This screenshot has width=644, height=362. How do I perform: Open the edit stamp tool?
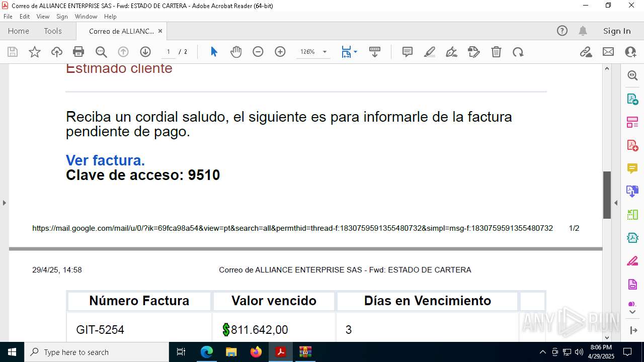point(474,52)
